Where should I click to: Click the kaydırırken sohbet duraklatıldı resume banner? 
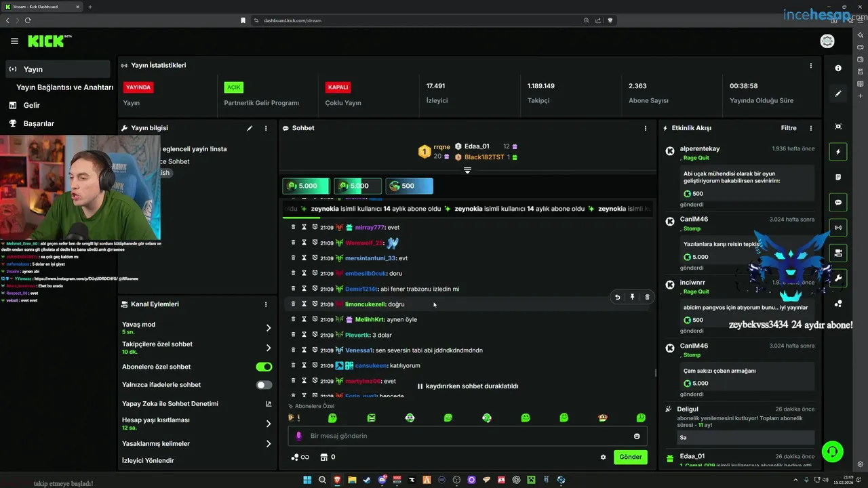468,386
